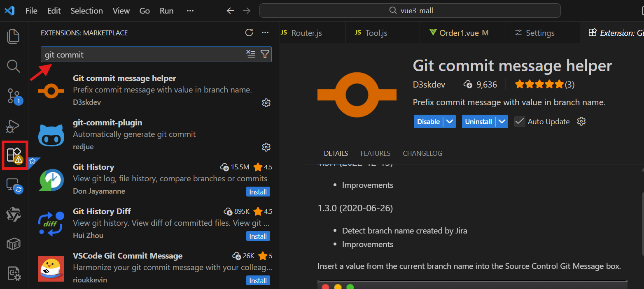Open manage gear for Git commit message helper row
This screenshot has height=289, width=644.
click(266, 103)
